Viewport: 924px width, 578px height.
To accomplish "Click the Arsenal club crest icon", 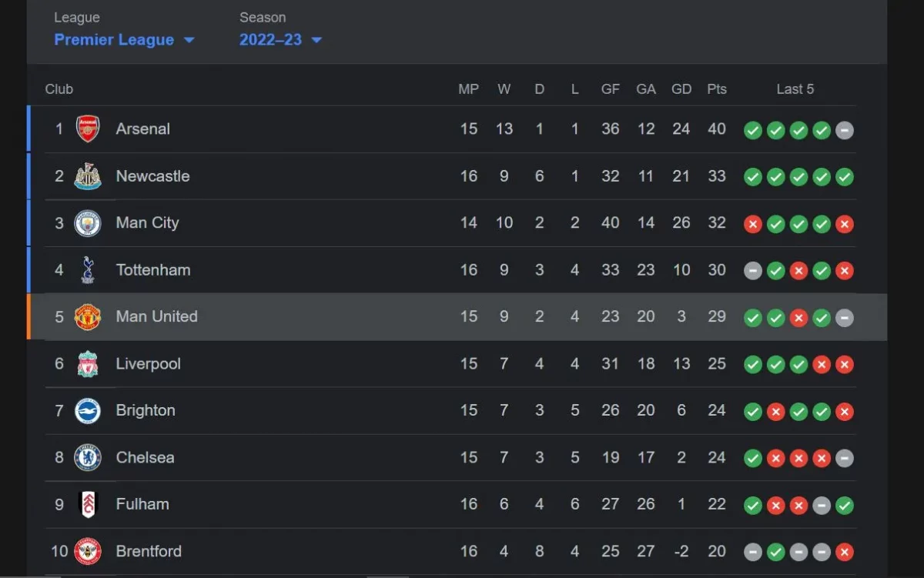I will pos(88,129).
